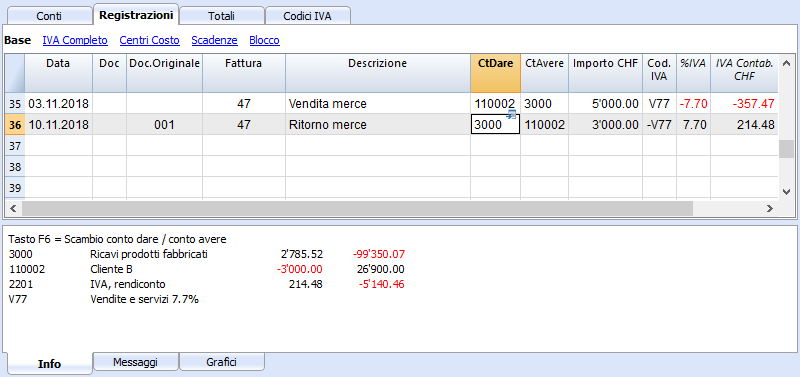Click the horizontal scroll right arrow
Screen dimensions: 800x377
pyautogui.click(x=769, y=208)
